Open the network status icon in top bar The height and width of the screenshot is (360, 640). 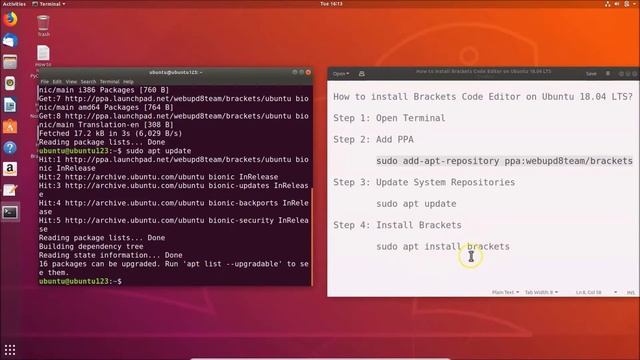[607, 4]
